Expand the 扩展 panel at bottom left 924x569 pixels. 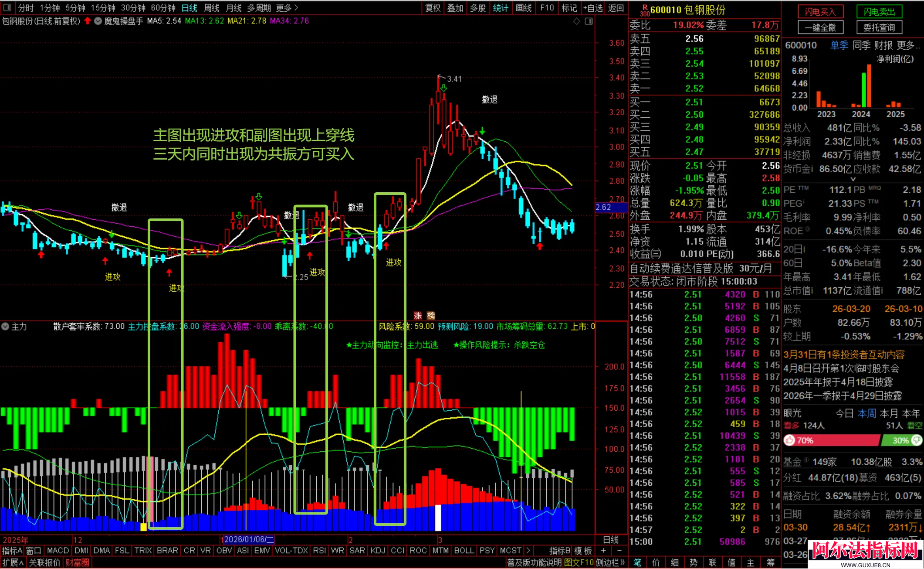(13, 562)
